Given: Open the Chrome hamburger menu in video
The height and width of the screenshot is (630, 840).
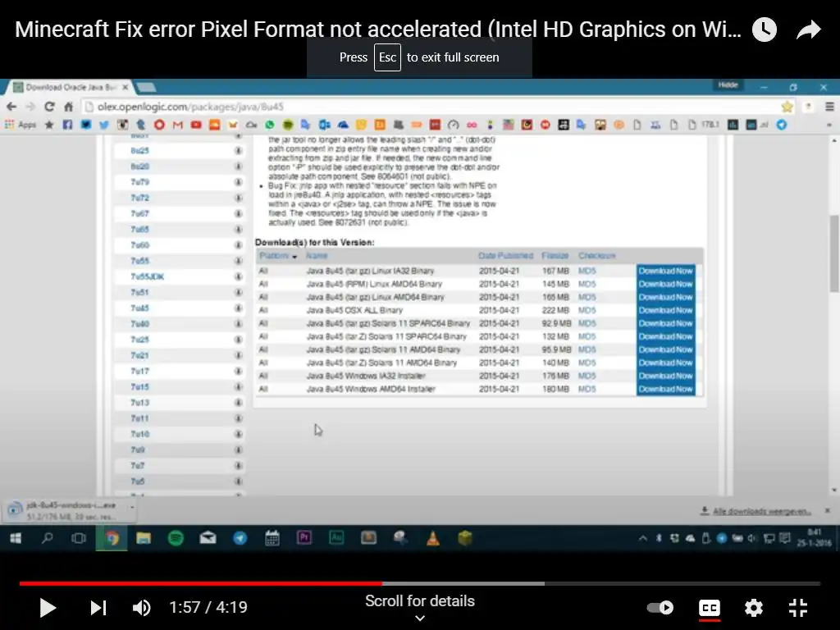Looking at the screenshot, I should point(829,107).
